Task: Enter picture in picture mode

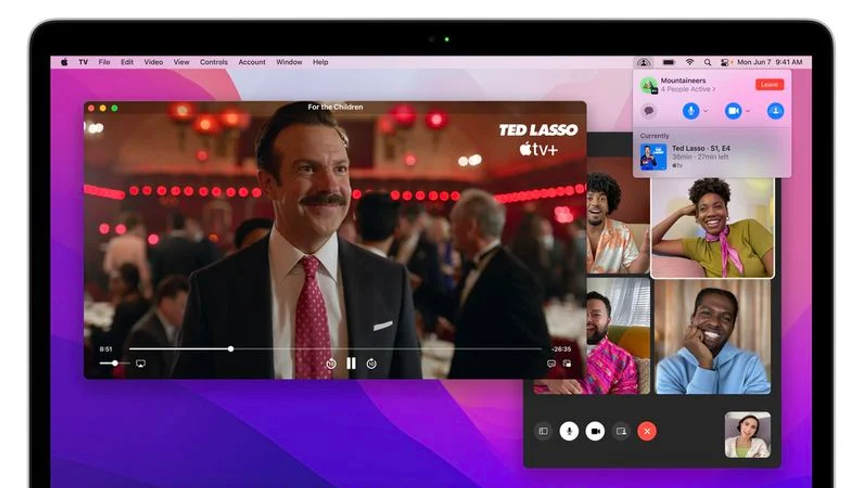Action: tap(567, 364)
